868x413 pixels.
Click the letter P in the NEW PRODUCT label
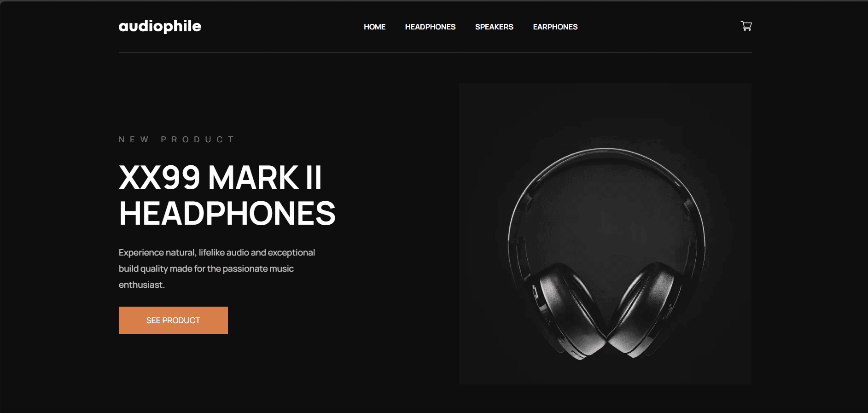[163, 140]
